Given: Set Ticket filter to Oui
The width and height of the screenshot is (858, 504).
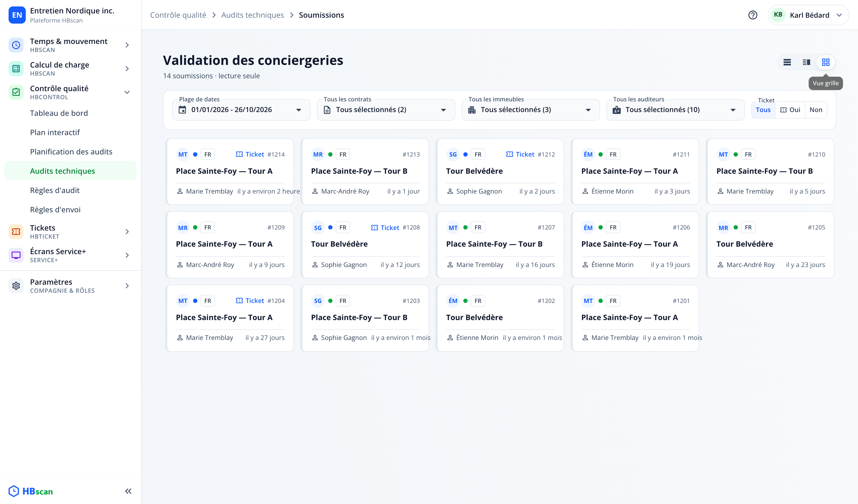Looking at the screenshot, I should pyautogui.click(x=790, y=110).
